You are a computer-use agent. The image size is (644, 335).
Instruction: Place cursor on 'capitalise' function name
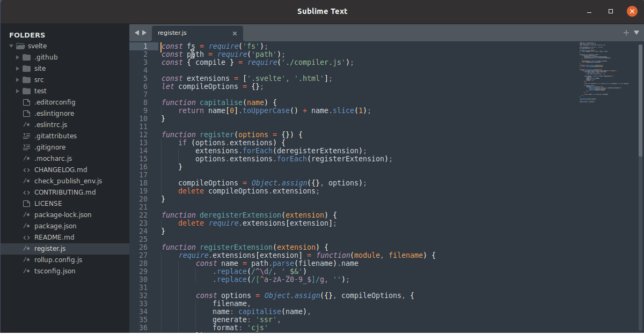pyautogui.click(x=221, y=102)
